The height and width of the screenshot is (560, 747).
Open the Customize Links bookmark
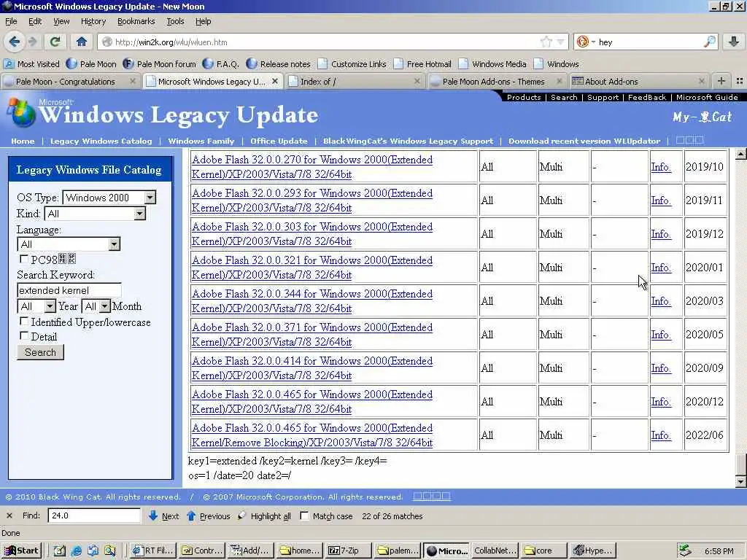click(x=352, y=64)
